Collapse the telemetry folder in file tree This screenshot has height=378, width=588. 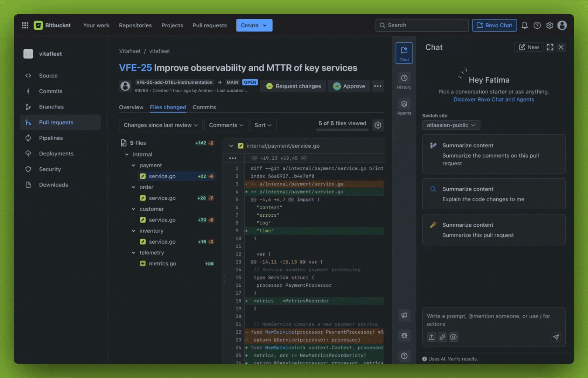click(x=133, y=253)
